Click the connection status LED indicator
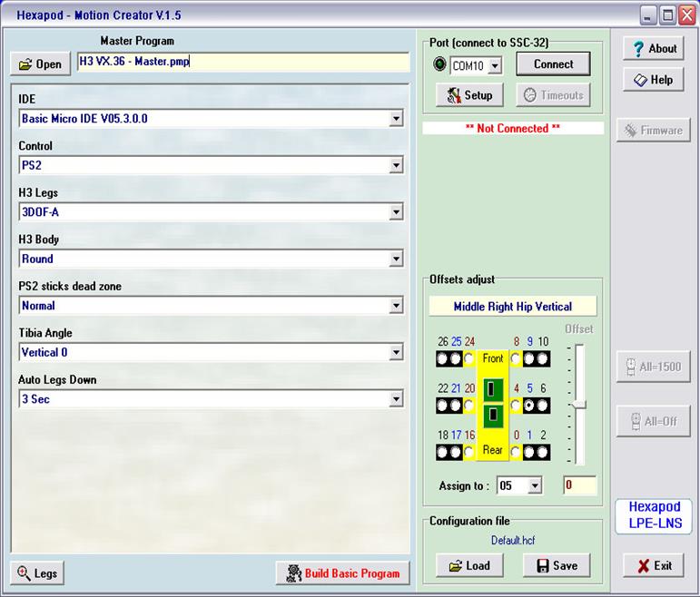 (439, 64)
